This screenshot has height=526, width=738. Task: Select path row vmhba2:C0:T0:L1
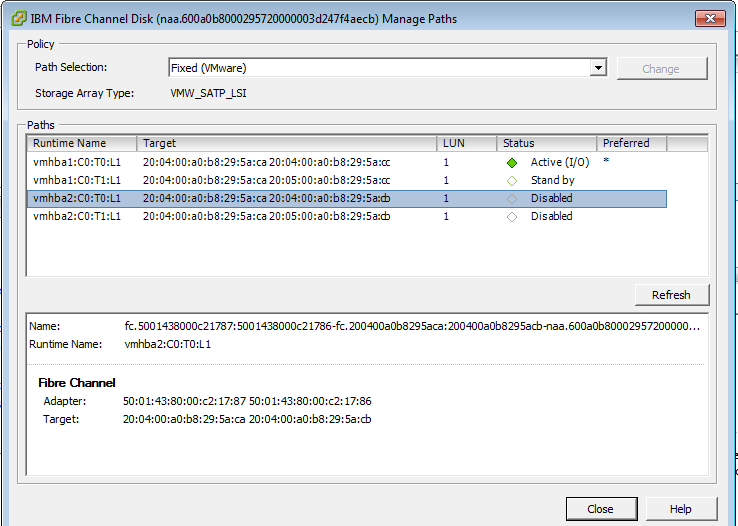point(347,199)
